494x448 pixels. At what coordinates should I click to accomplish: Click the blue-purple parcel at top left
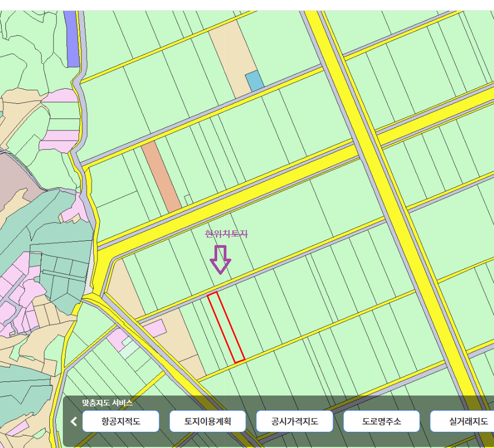tap(72, 39)
